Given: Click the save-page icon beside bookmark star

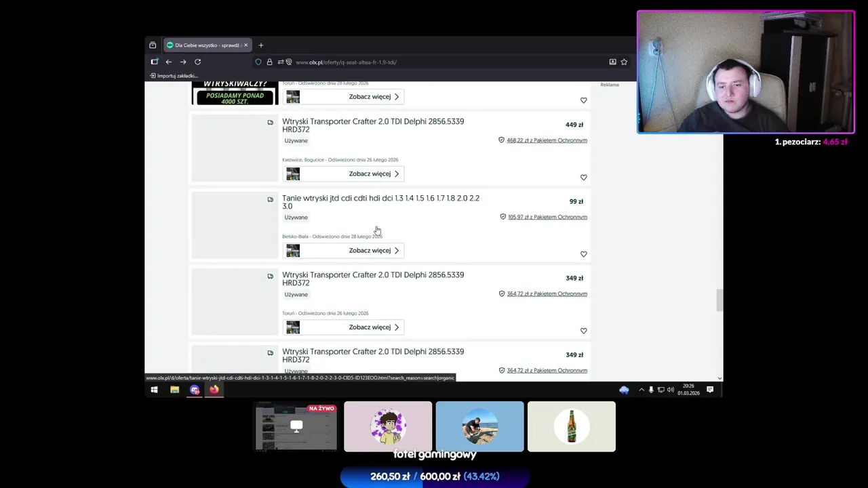Looking at the screenshot, I should click(x=612, y=62).
